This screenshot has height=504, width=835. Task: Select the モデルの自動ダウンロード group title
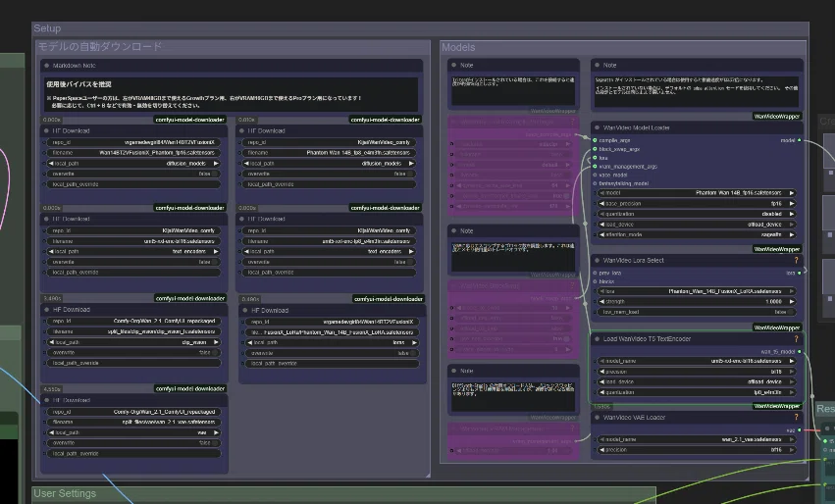(99, 47)
